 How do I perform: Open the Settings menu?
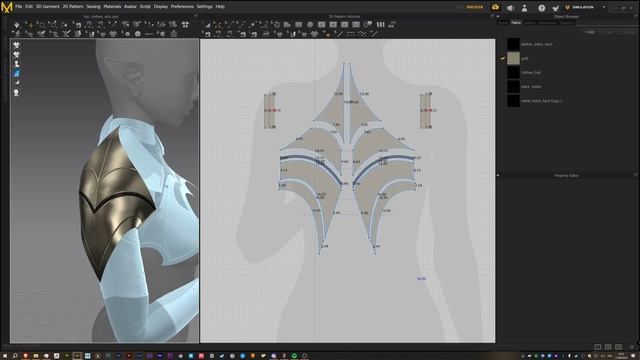tap(204, 7)
